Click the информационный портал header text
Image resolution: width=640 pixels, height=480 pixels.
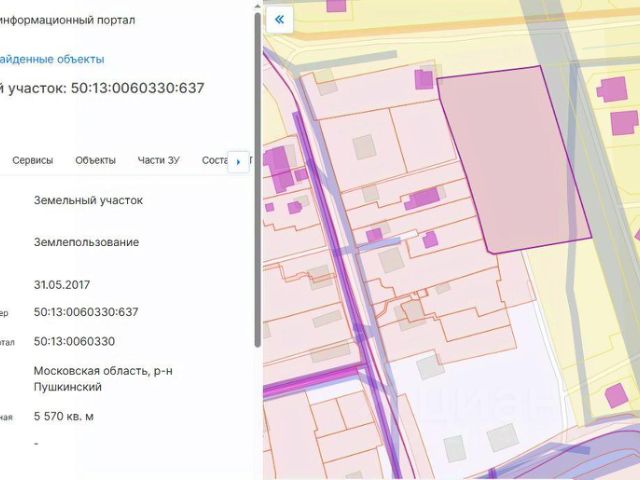pos(67,20)
